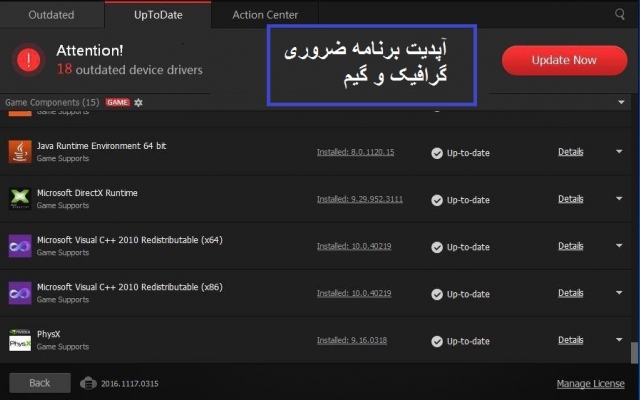Open Details for Visual C++ 2010 (x64)
The height and width of the screenshot is (400, 640).
571,246
